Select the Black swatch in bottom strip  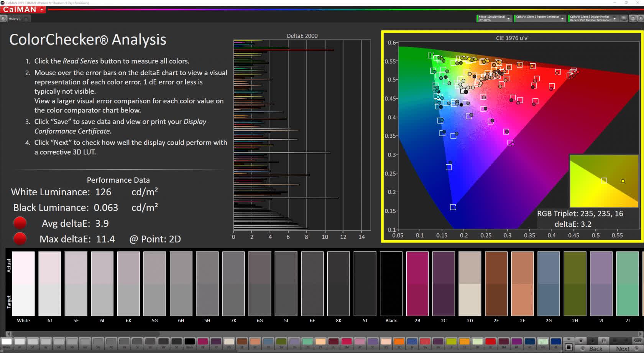pyautogui.click(x=189, y=341)
